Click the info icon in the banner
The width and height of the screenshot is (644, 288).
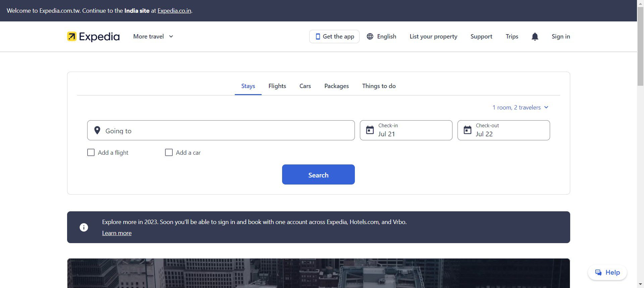point(84,227)
